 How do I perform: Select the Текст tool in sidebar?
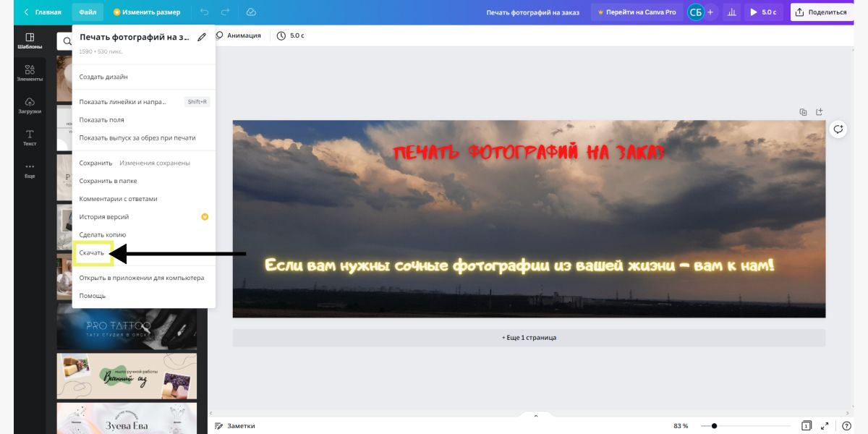pyautogui.click(x=30, y=137)
